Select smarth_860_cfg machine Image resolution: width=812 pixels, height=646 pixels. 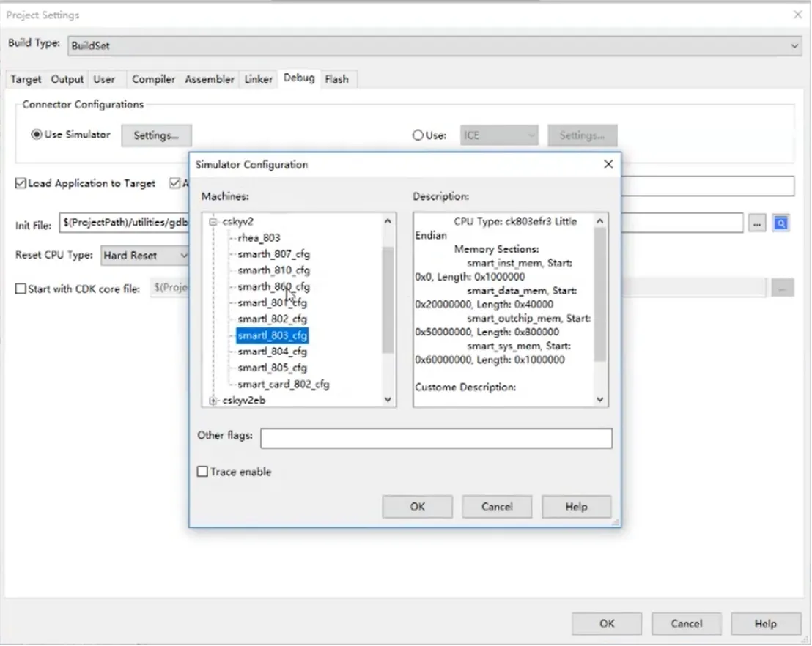273,286
